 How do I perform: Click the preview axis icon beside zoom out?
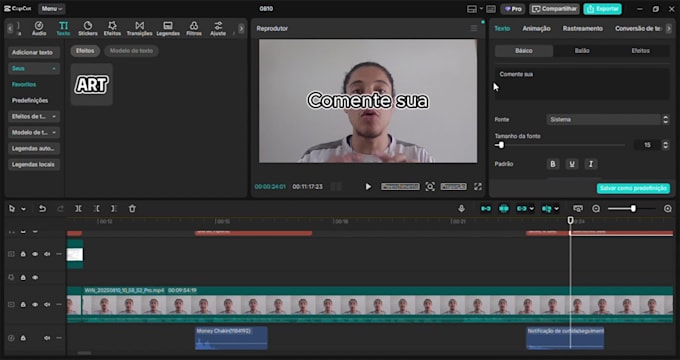[x=578, y=209]
